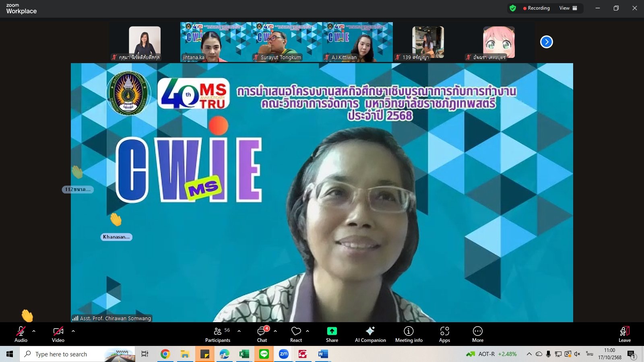Expand the arrow beside Participants
The image size is (644, 362).
[239, 331]
